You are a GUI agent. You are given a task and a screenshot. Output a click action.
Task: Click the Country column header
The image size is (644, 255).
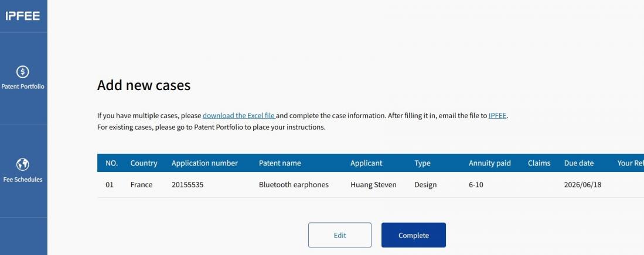144,163
